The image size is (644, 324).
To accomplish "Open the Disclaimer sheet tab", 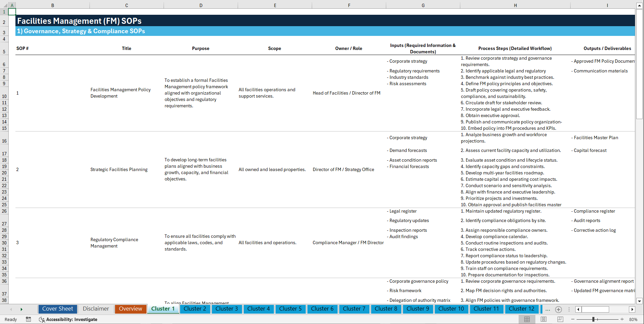I will pyautogui.click(x=96, y=309).
